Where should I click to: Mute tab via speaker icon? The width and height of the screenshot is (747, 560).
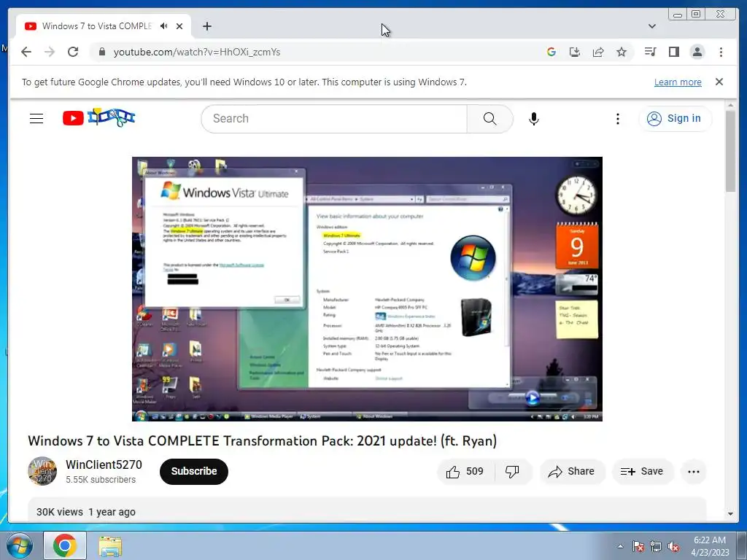(x=164, y=26)
